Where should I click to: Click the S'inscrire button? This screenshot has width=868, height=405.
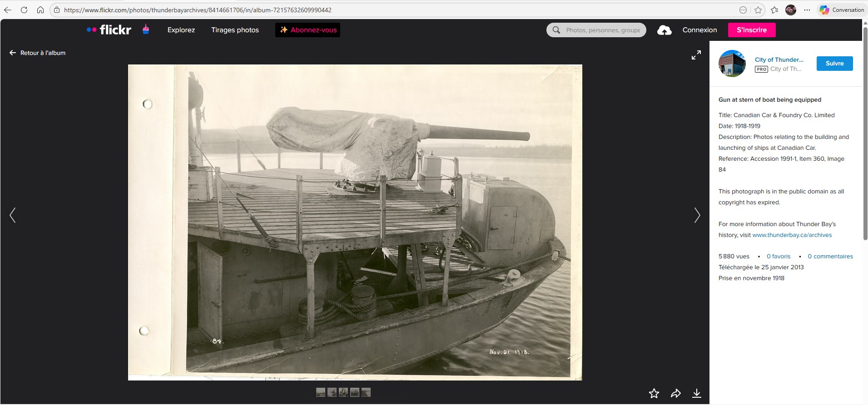pyautogui.click(x=751, y=30)
